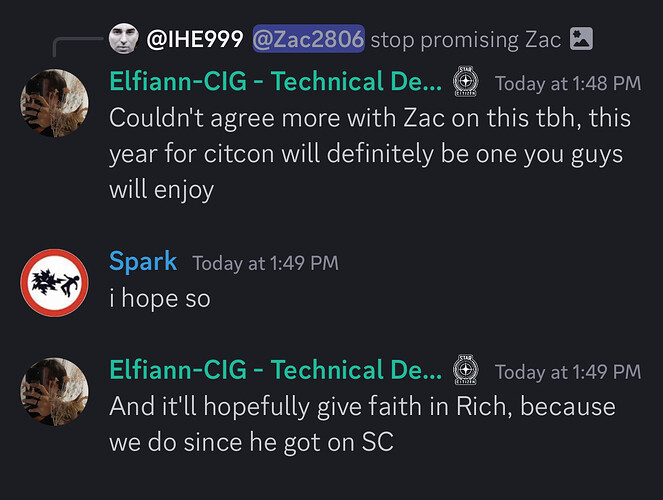Click the Star Citizen badge beside Elfiann's 1:49 PM message
The width and height of the screenshot is (663, 500).
coord(466,369)
